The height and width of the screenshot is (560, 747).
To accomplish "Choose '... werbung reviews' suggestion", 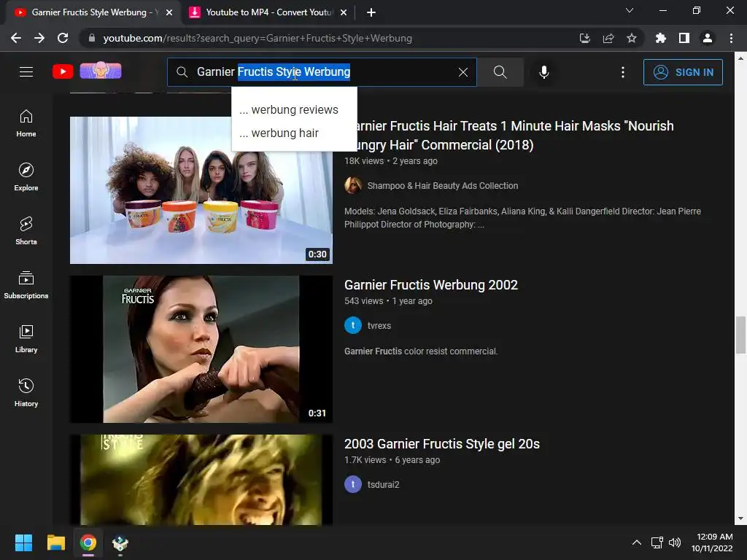I will tap(294, 109).
